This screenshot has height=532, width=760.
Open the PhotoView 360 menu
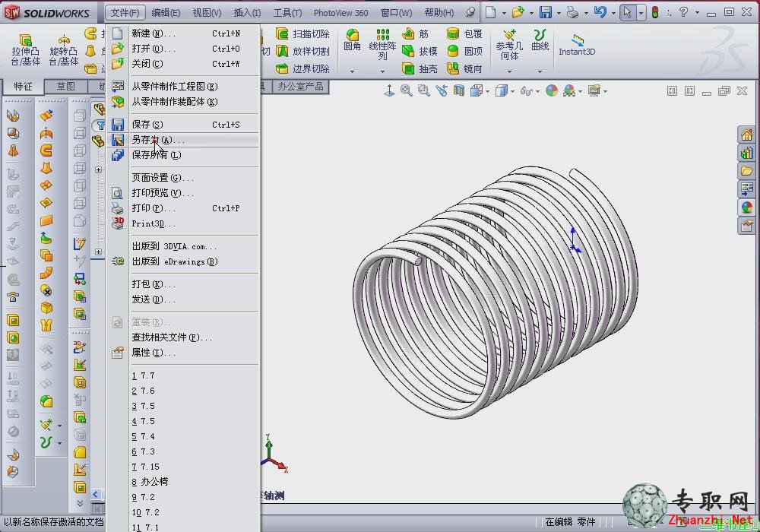tap(340, 13)
